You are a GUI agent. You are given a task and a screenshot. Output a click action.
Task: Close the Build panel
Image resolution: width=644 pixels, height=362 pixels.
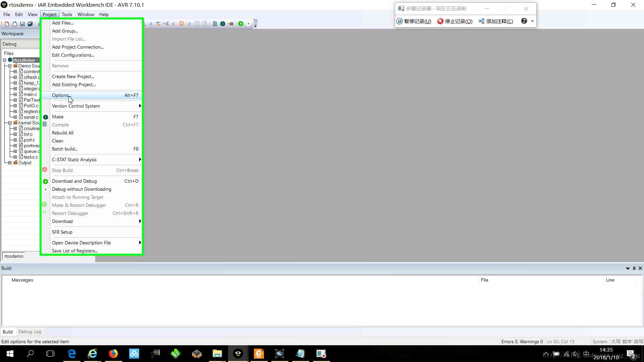(640, 268)
